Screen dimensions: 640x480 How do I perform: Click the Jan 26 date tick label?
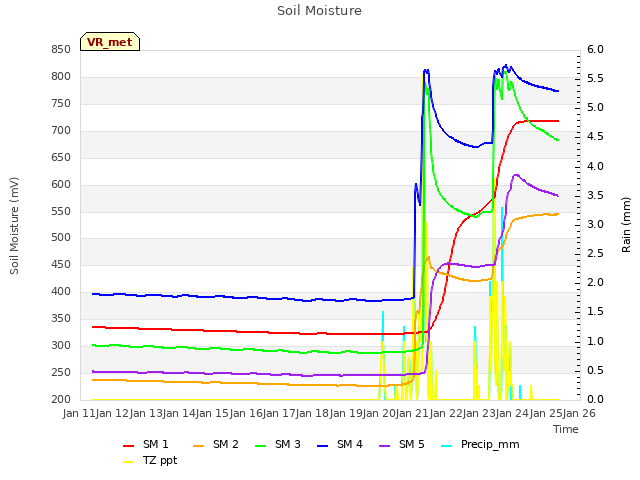[x=579, y=413]
